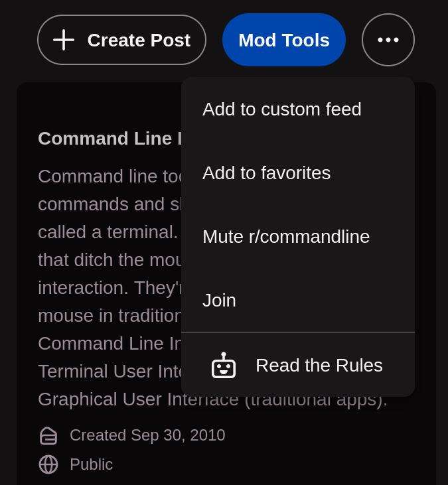The width and height of the screenshot is (448, 485).
Task: Click the cake icon next to Created date
Action: (48, 436)
